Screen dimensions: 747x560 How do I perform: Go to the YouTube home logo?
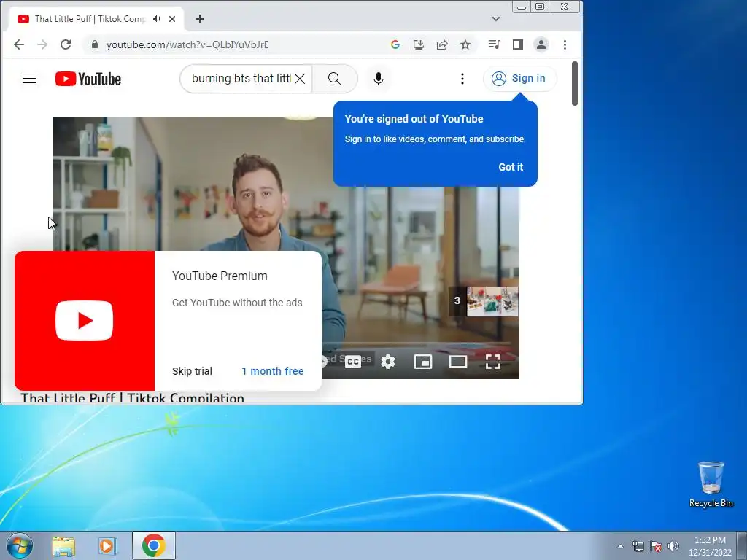88,79
